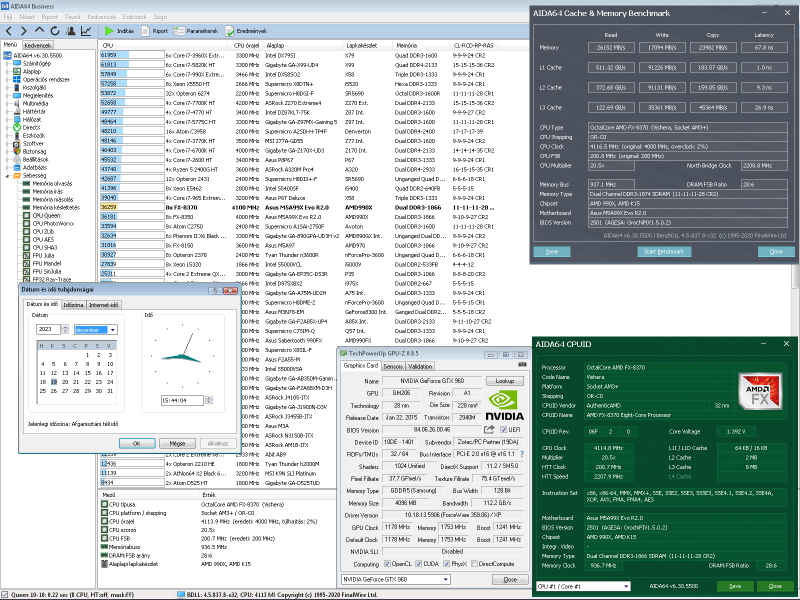800x600 pixels.
Task: Click the 8x FX-8370 result row
Action: [x=297, y=207]
